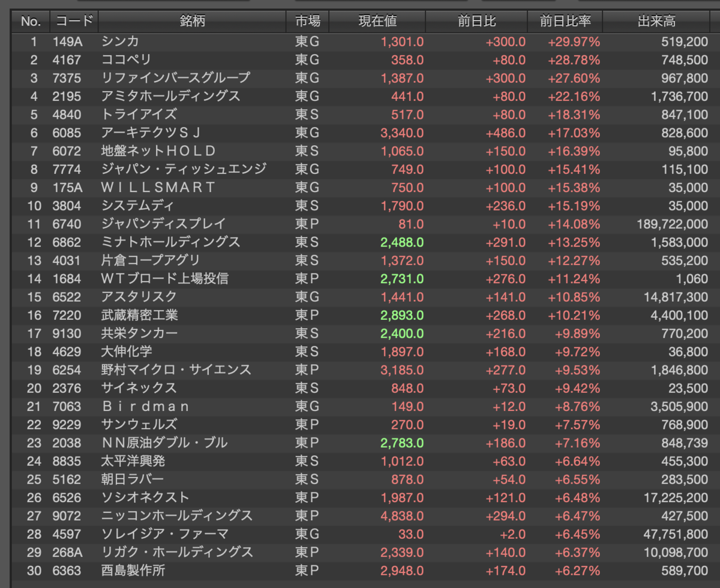Click price 4,838.0
This screenshot has height=588, width=720.
(x=402, y=515)
